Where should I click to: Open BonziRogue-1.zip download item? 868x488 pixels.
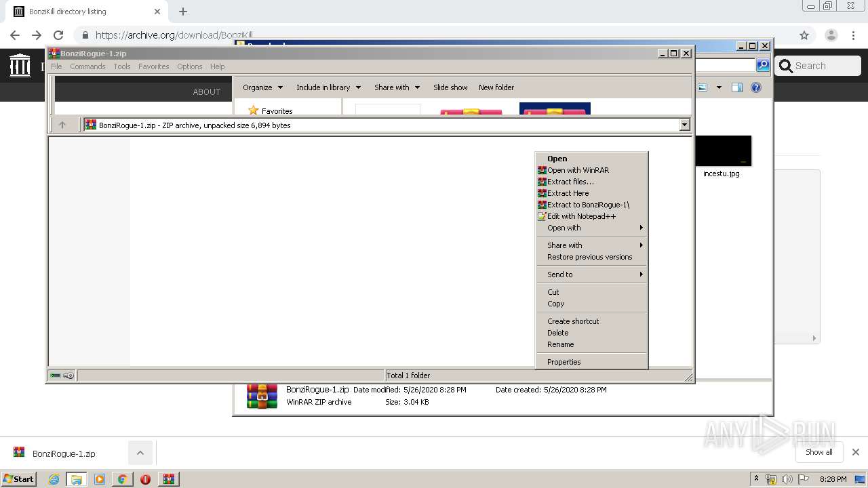pyautogui.click(x=64, y=453)
